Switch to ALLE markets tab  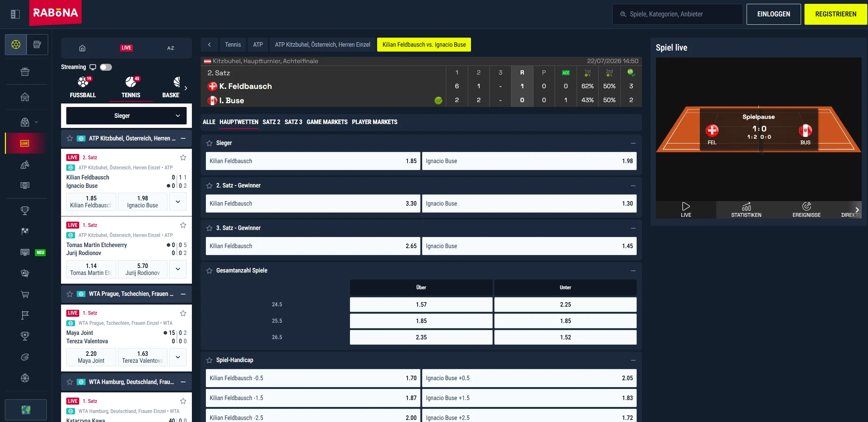[209, 122]
